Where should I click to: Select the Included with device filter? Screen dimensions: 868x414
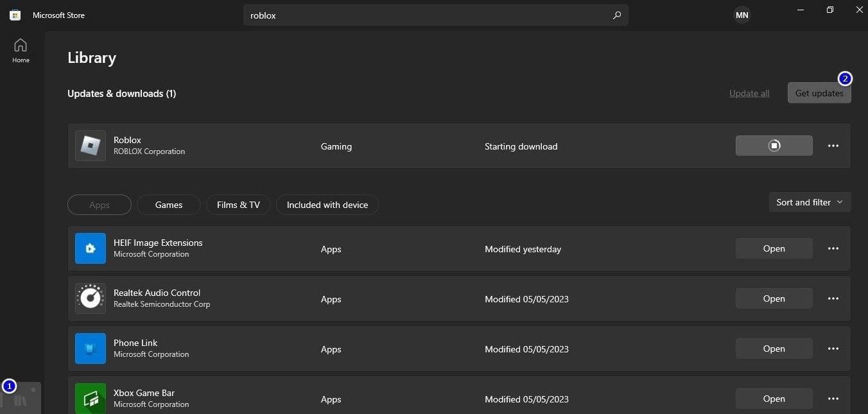tap(327, 205)
